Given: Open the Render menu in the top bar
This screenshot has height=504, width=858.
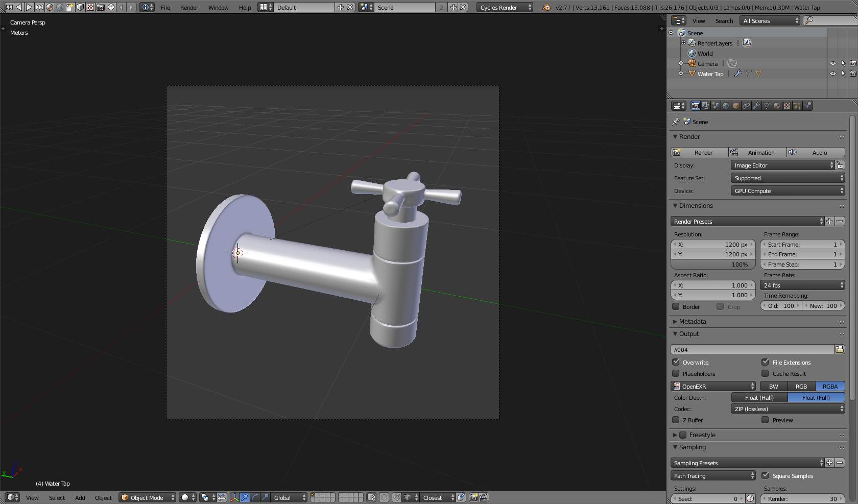Looking at the screenshot, I should click(x=188, y=7).
